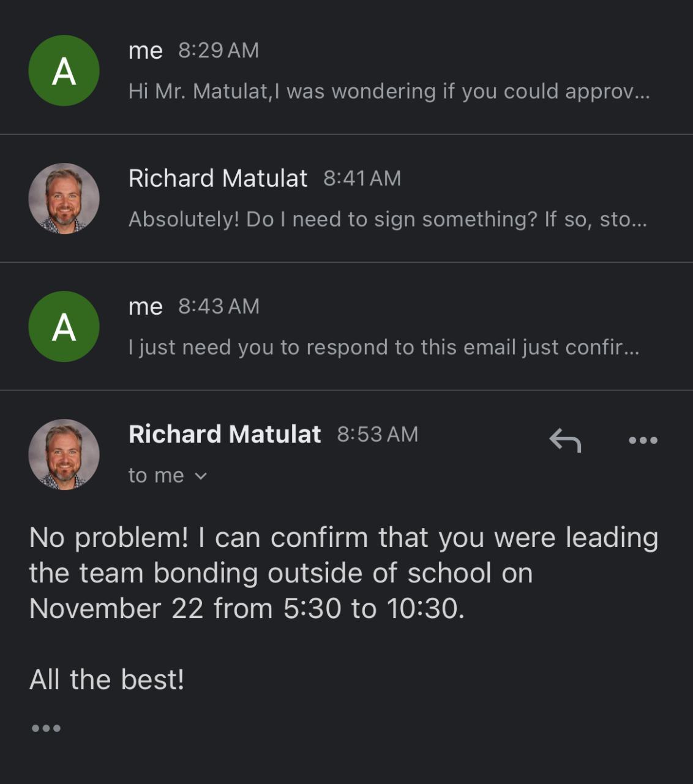Show trimmed content via bottom ellipsis
This screenshot has height=784, width=693.
[x=46, y=728]
